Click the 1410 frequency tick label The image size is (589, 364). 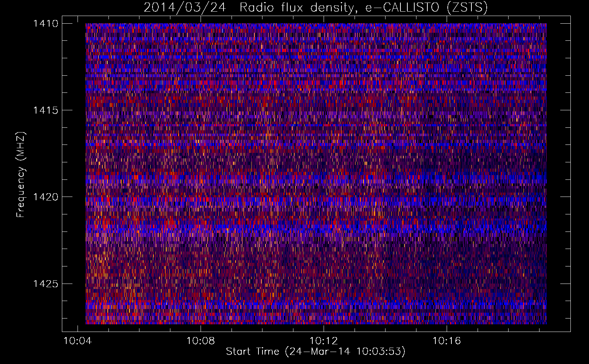point(46,24)
